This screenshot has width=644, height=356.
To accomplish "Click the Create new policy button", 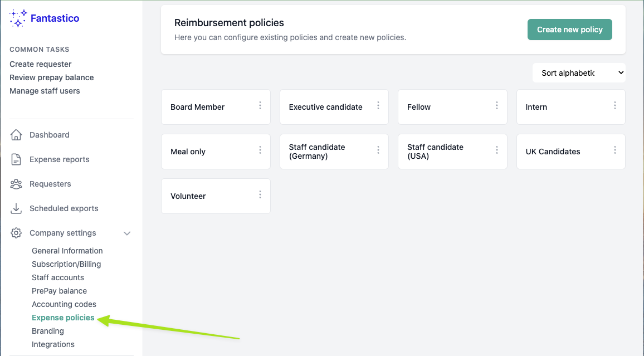I will coord(569,30).
